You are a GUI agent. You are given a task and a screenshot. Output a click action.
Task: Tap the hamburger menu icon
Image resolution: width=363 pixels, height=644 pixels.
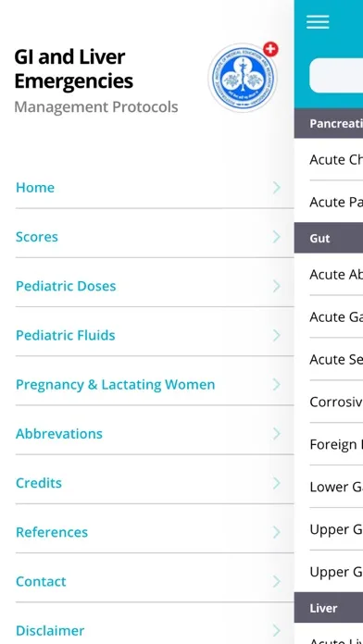(318, 22)
